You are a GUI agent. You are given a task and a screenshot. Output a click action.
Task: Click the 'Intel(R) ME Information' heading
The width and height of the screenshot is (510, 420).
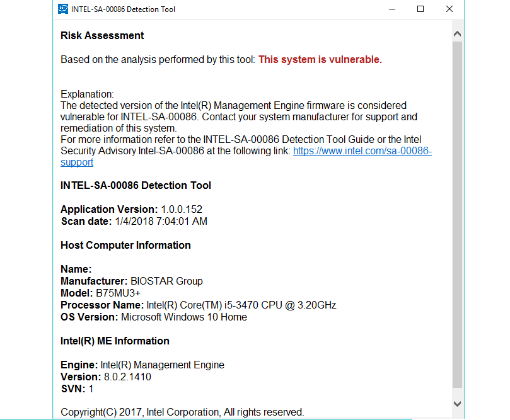(x=115, y=341)
